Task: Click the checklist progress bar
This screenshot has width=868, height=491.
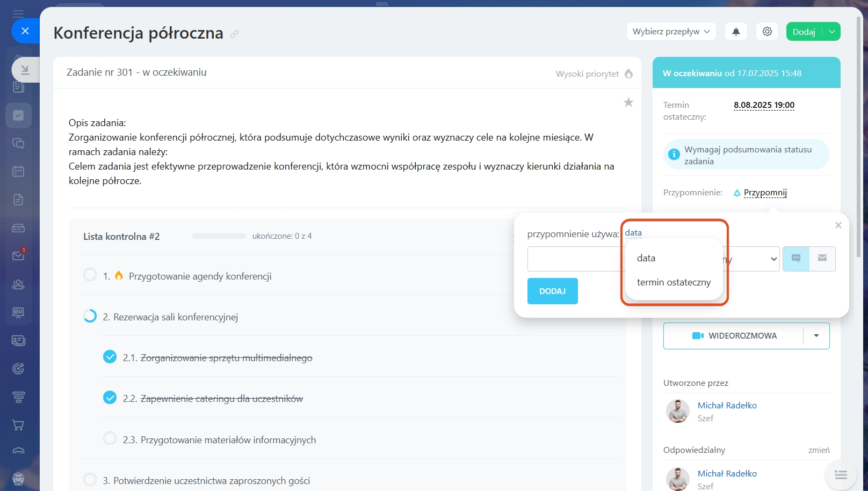Action: click(219, 236)
